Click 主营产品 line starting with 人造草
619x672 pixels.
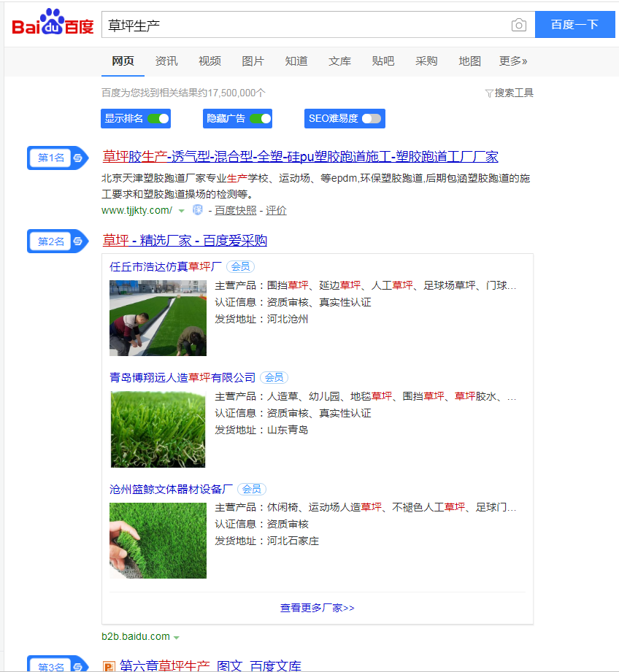click(x=365, y=396)
